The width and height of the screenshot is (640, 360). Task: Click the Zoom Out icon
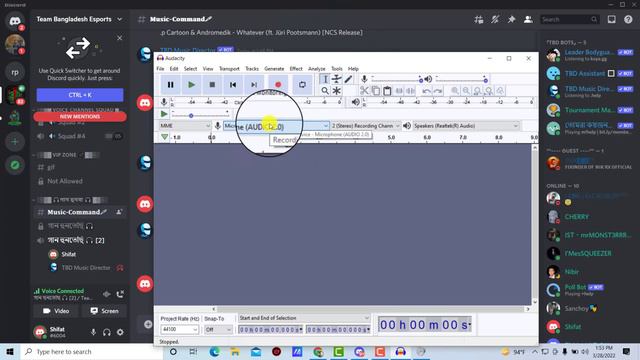466,91
